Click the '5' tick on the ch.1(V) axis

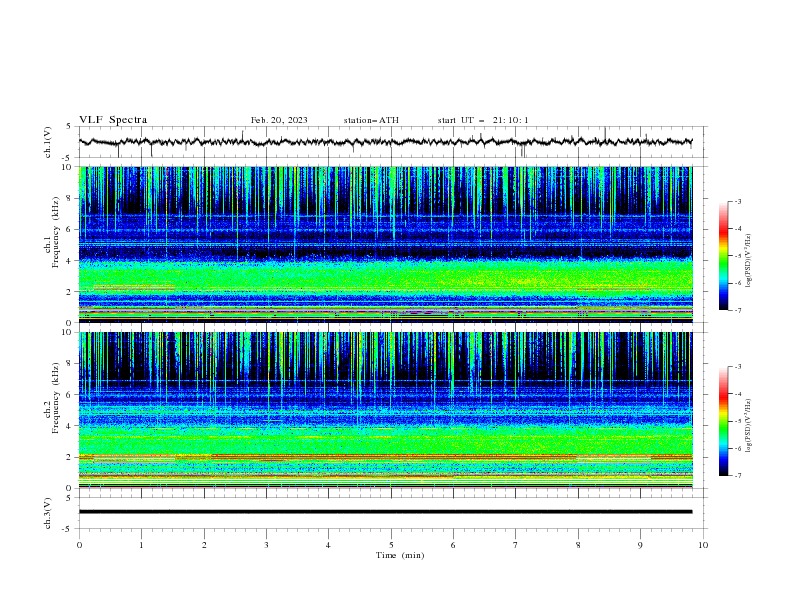tap(70, 127)
